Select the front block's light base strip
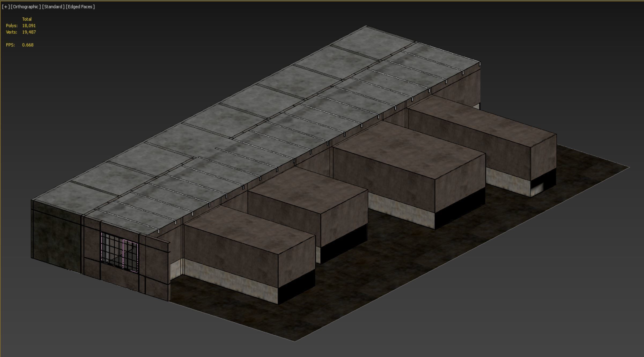Image resolution: width=644 pixels, height=357 pixels. pos(231,280)
